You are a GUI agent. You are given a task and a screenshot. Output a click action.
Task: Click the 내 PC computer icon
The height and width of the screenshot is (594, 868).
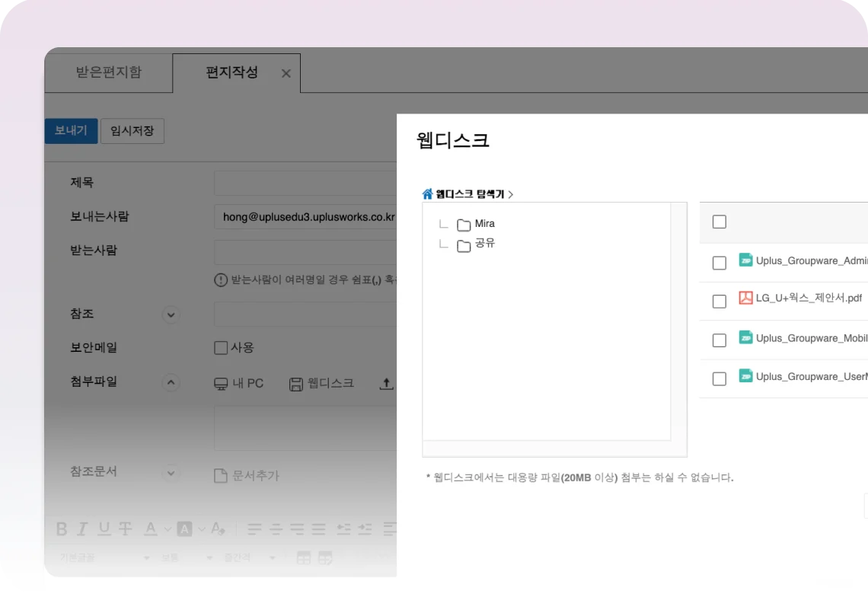[221, 384]
